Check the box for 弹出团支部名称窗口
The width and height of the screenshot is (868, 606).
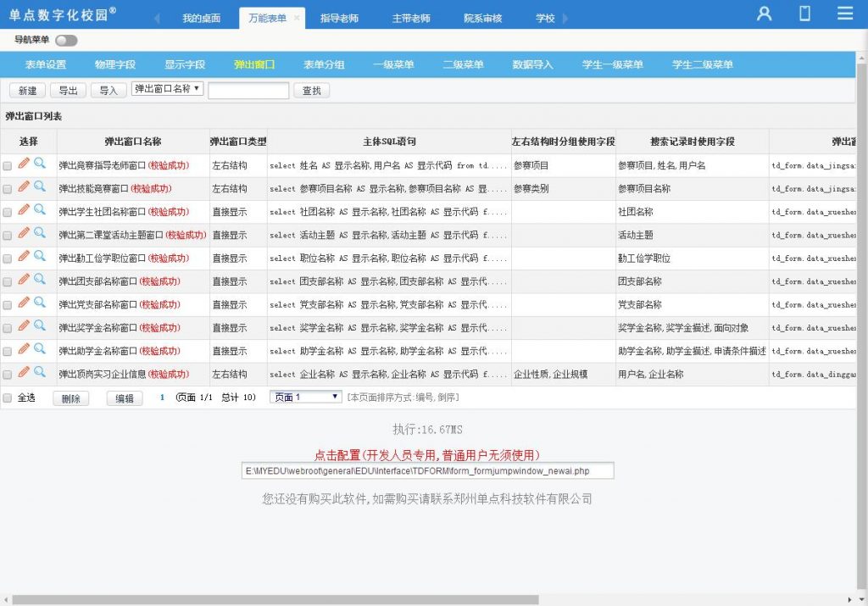7,282
